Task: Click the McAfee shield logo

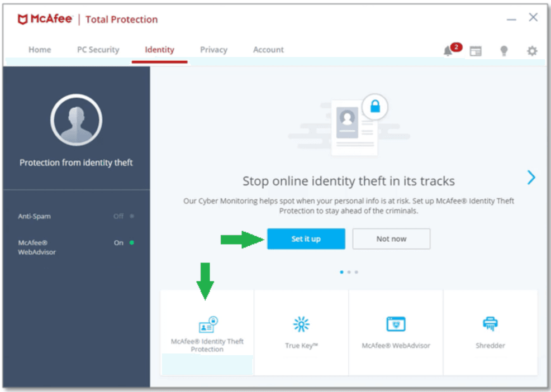Action: pyautogui.click(x=22, y=20)
